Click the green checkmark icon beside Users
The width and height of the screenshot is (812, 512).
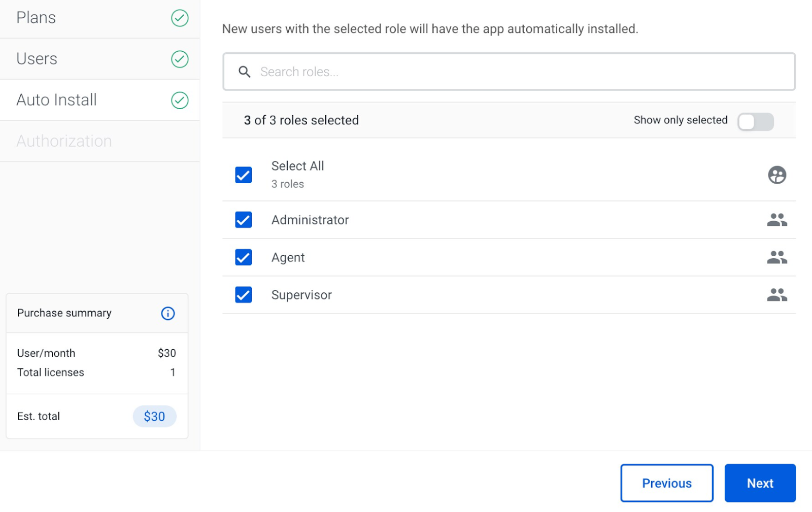pos(180,59)
